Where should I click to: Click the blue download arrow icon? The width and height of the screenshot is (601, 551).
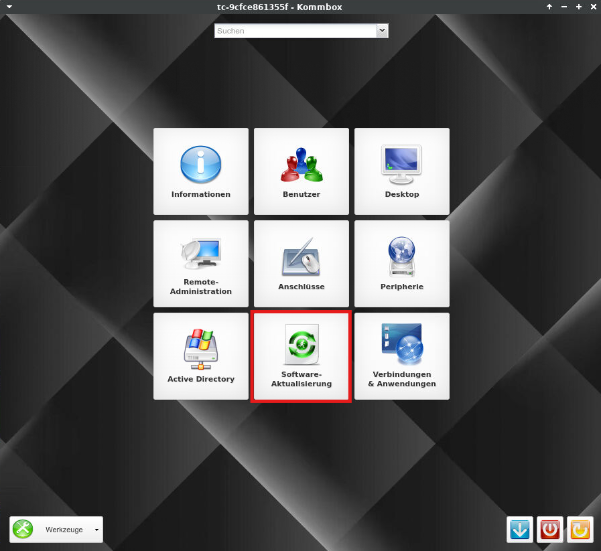click(x=520, y=529)
